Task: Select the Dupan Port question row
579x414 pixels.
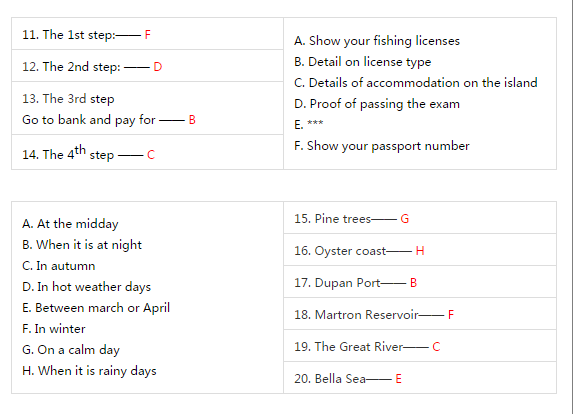Action: [420, 282]
